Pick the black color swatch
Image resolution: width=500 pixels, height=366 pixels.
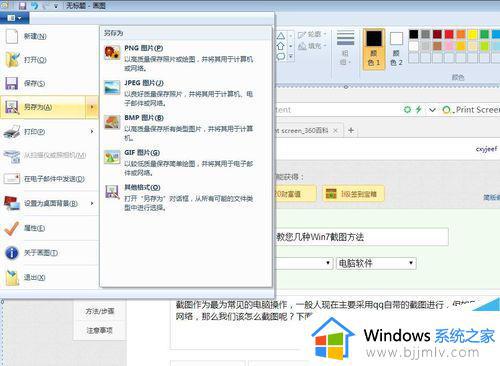[413, 34]
